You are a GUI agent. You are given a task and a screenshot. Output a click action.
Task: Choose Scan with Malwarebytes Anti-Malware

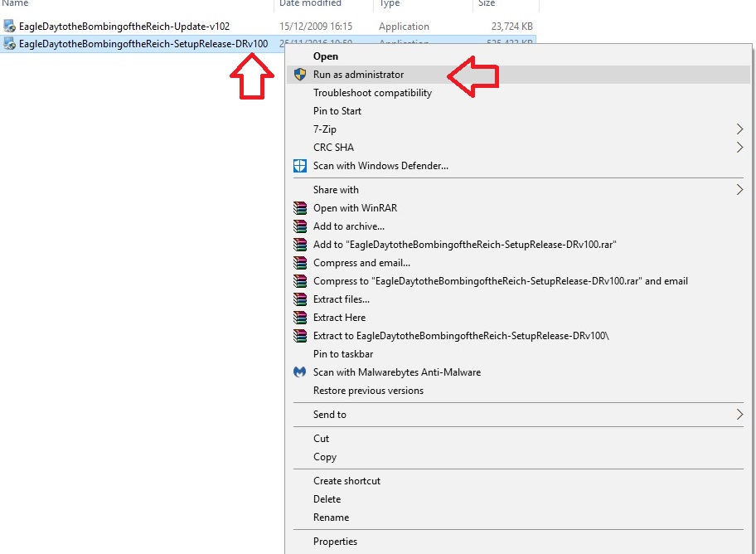click(x=518, y=372)
